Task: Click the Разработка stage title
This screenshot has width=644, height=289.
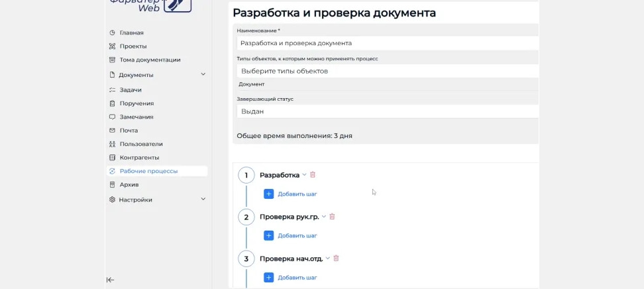Action: click(280, 175)
